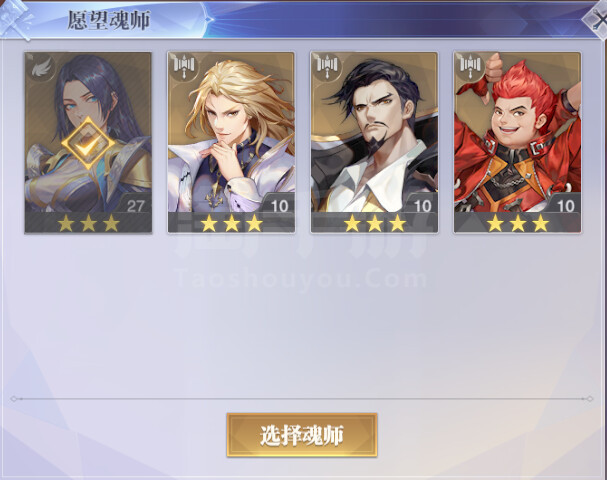Viewport: 607px width, 480px height.
Task: Select the red-haired grinning soul master card
Action: 517,142
